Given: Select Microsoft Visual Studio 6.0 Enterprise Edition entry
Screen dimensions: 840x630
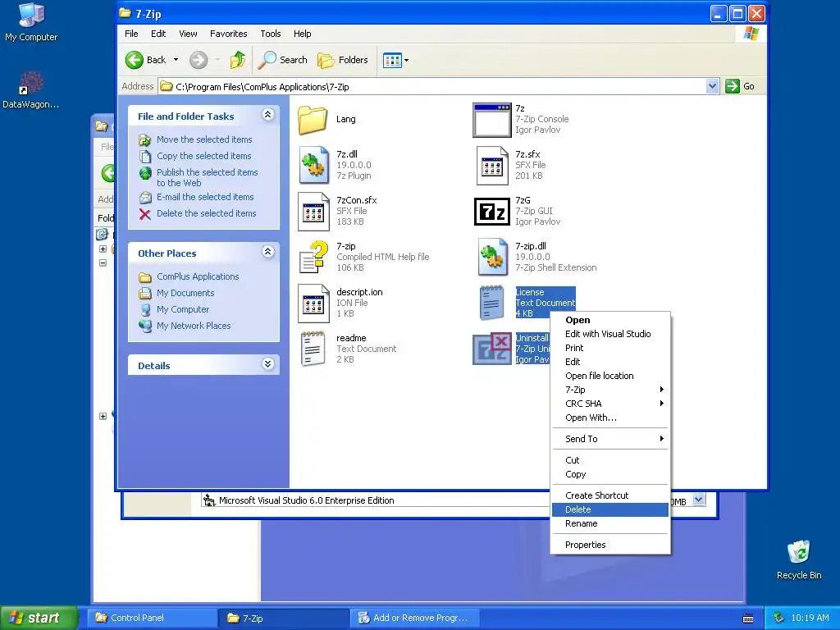Looking at the screenshot, I should coord(307,500).
